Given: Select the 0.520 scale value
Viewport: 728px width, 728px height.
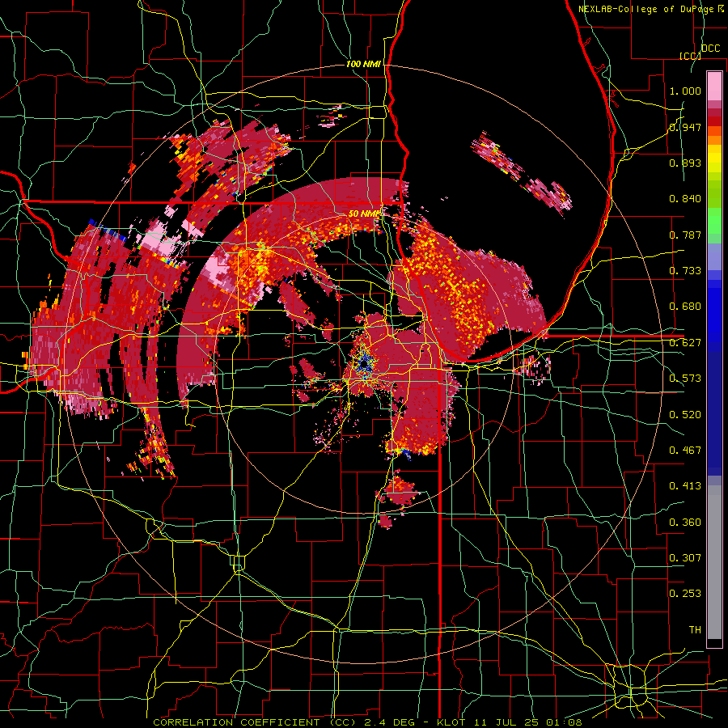Looking at the screenshot, I should click(x=685, y=415).
